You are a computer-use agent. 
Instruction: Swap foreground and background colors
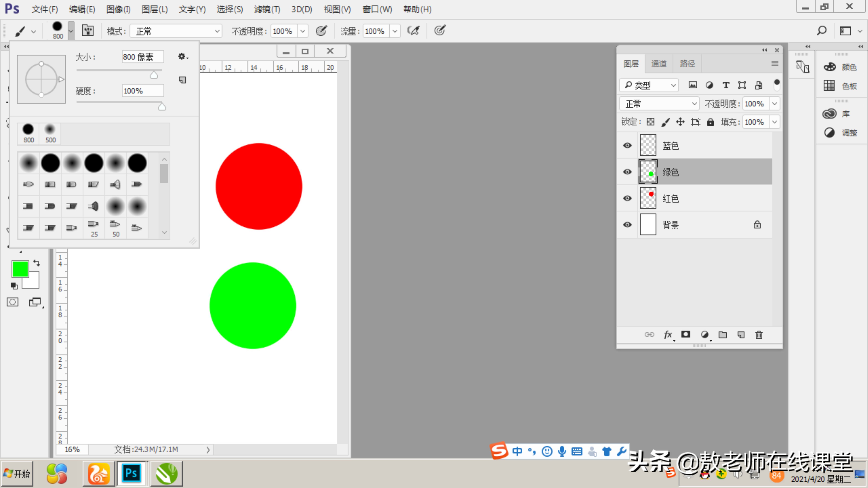37,263
